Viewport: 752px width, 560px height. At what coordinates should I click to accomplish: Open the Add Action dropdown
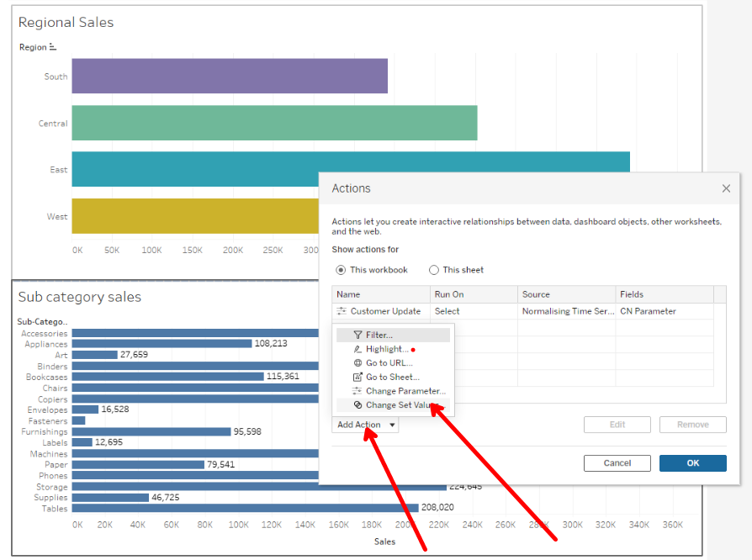coord(366,425)
